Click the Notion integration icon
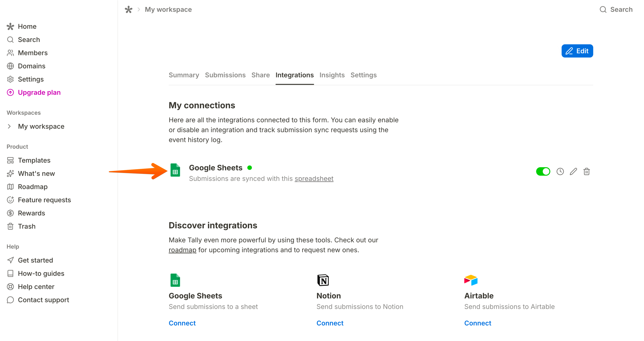The height and width of the screenshot is (341, 644). tap(323, 280)
